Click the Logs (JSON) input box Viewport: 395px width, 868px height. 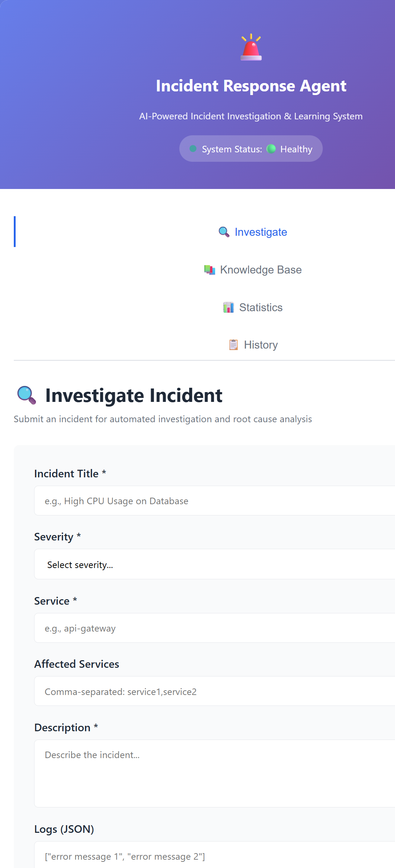point(215,855)
